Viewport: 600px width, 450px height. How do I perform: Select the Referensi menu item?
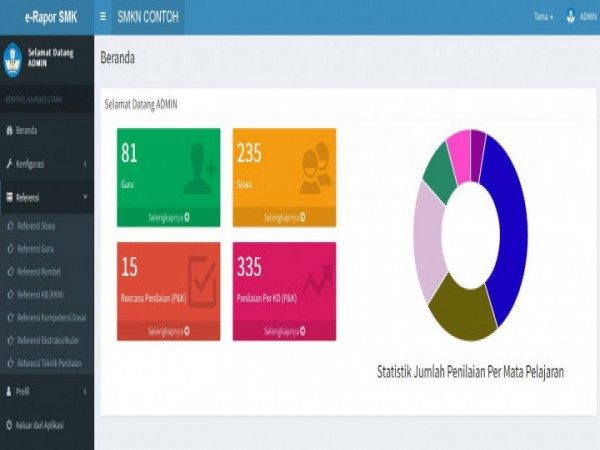tap(47, 197)
